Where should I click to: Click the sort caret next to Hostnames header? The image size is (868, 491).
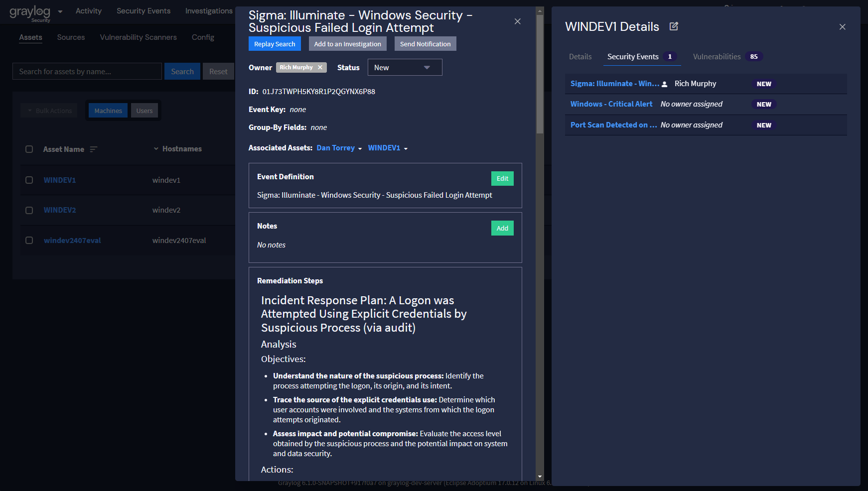[x=156, y=149]
